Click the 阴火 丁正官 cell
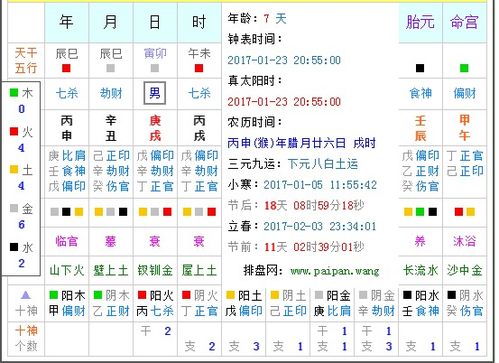The image size is (499, 363). coord(199,303)
